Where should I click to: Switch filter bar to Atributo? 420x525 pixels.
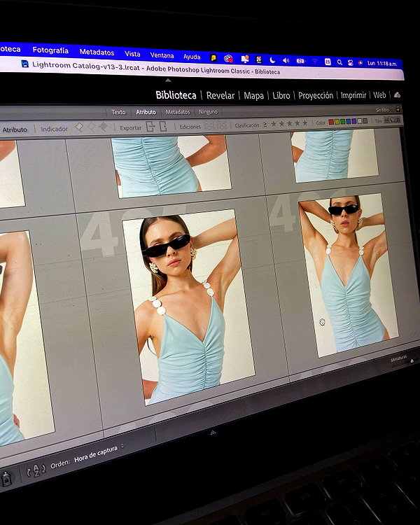(x=146, y=112)
